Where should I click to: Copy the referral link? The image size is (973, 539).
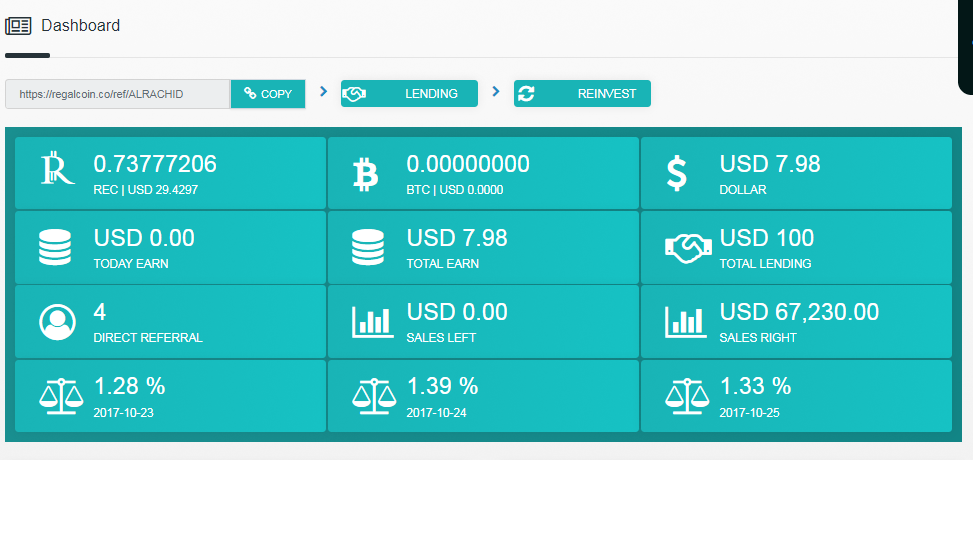point(268,94)
